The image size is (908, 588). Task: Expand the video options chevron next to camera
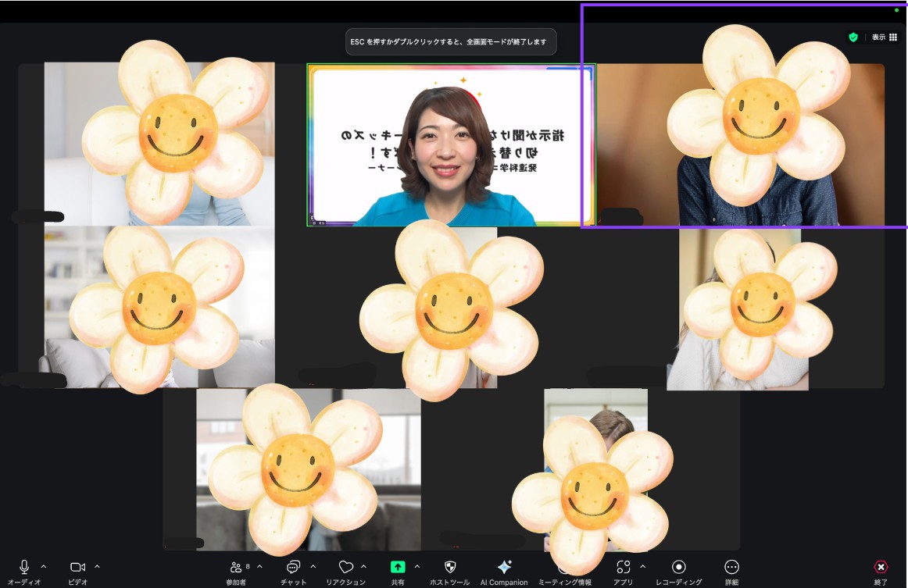coord(97,566)
